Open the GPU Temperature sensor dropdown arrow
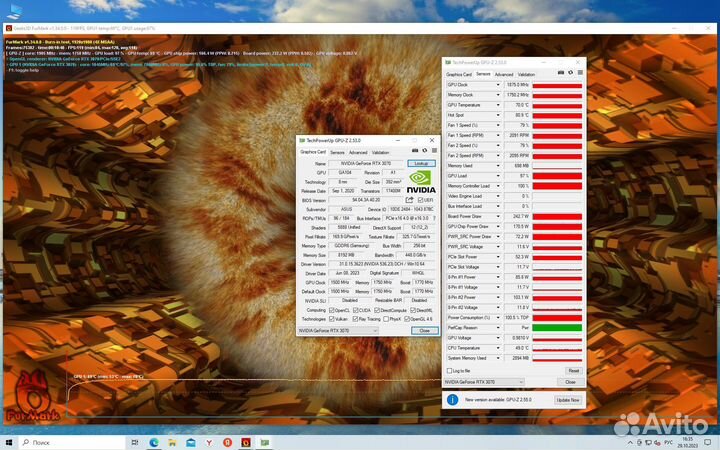The width and height of the screenshot is (720, 450). tap(498, 105)
